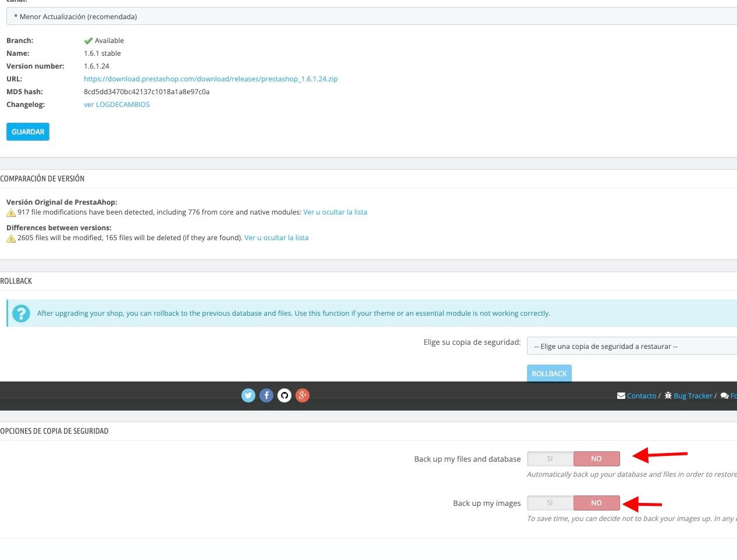Screen dimensions: 737x560
Task: Click warning icon beside 2605 files modified
Action: [x=11, y=238]
